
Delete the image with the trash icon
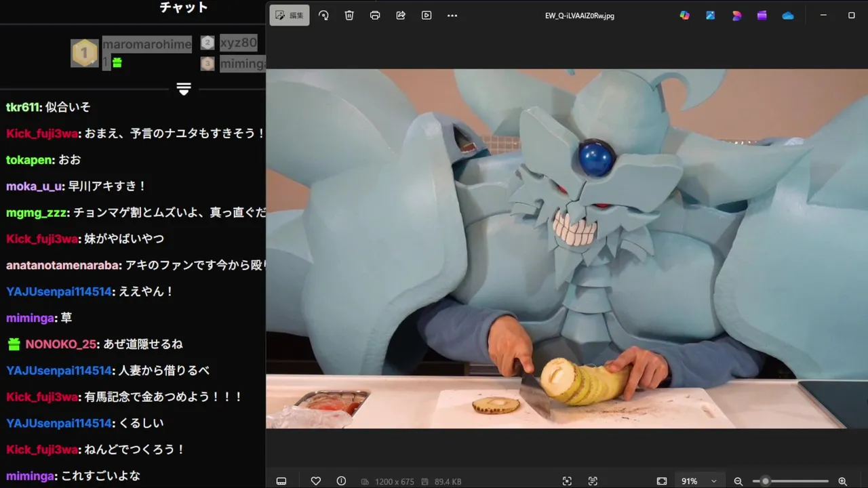tap(349, 15)
